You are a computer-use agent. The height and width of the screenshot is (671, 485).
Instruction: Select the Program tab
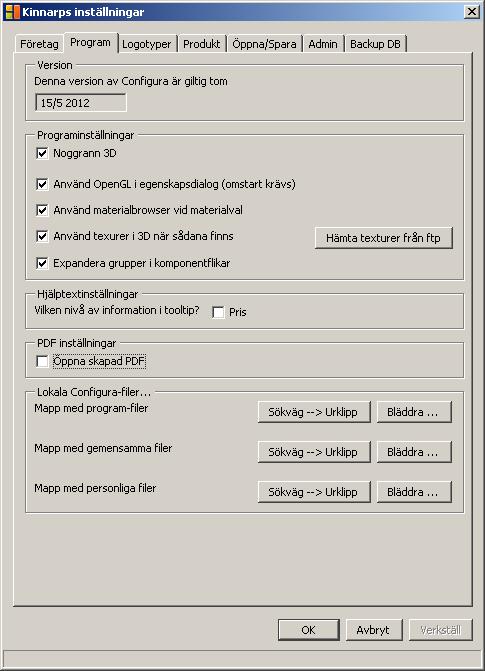coord(90,42)
